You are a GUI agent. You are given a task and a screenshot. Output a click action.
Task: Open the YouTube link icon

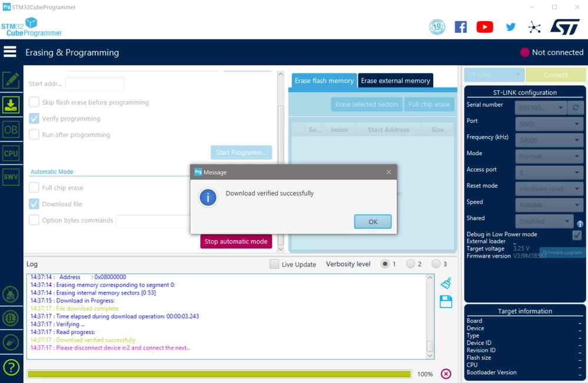484,27
